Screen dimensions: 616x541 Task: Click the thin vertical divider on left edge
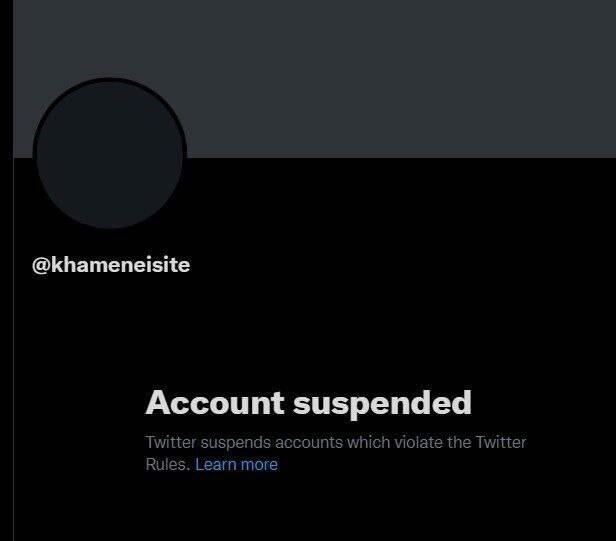pos(13,349)
